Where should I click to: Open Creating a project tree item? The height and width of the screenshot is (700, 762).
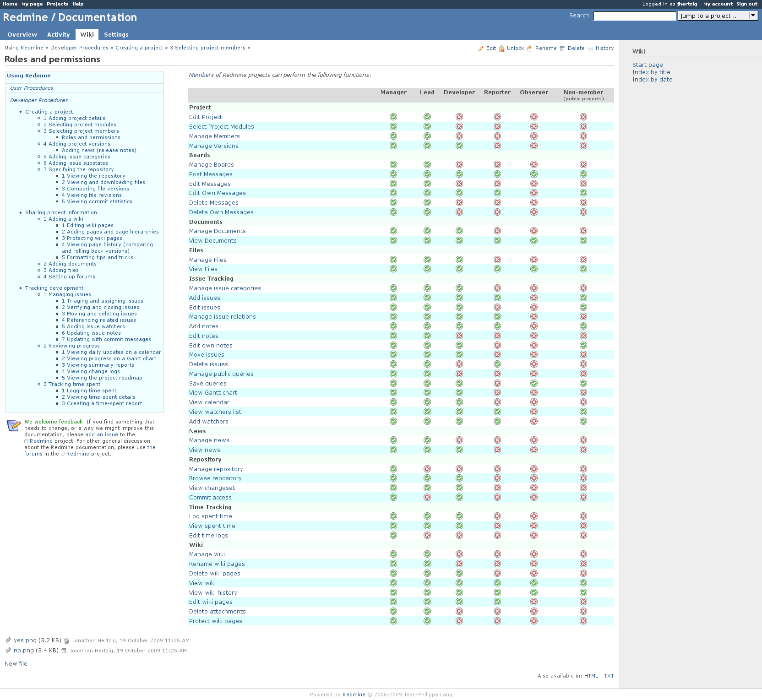49,112
